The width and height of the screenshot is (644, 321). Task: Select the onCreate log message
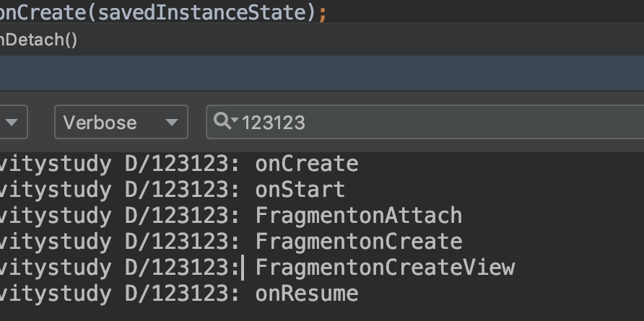306,164
